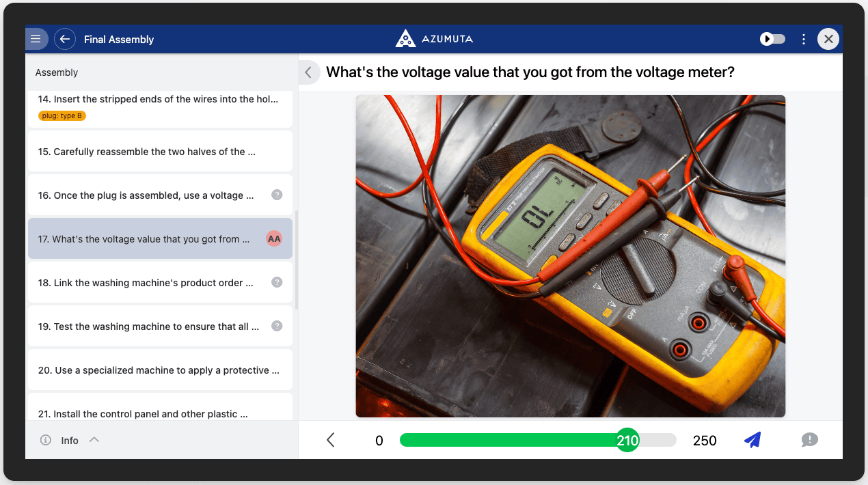Viewport: 868px width, 485px height.
Task: Click the Azumuta logo
Action: (x=434, y=39)
